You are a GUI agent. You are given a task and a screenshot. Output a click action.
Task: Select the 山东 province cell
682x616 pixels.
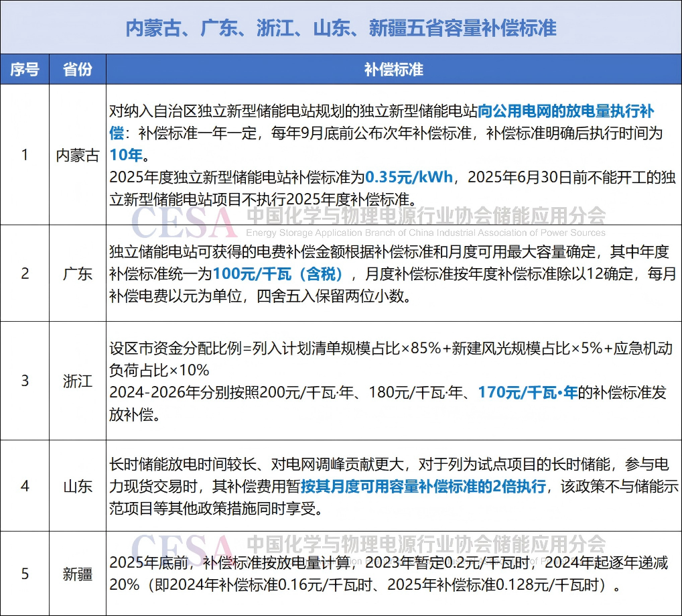pyautogui.click(x=78, y=486)
